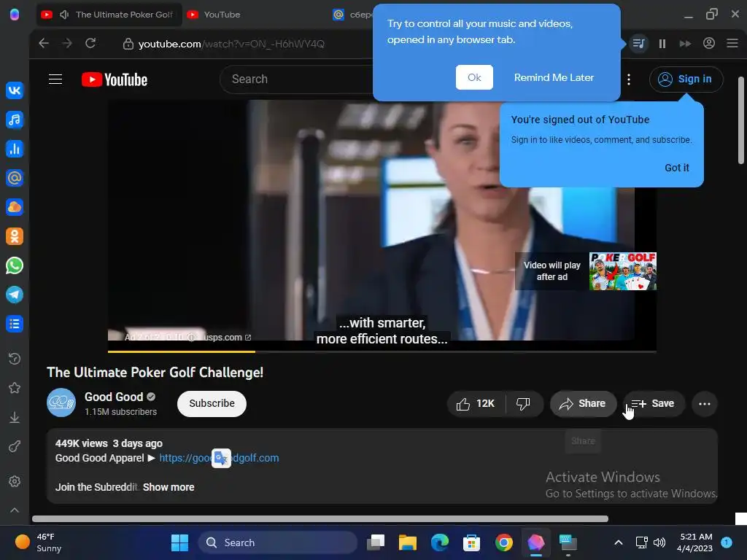
Task: Click the YouTube Search field
Action: [298, 79]
